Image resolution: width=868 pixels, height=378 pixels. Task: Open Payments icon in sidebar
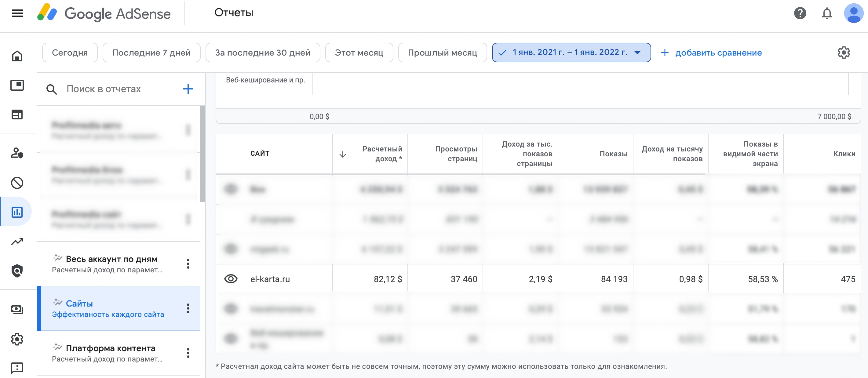(17, 309)
